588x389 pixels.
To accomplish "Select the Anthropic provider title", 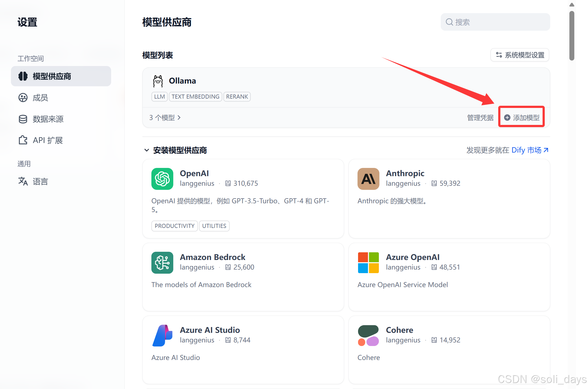I will coord(405,173).
